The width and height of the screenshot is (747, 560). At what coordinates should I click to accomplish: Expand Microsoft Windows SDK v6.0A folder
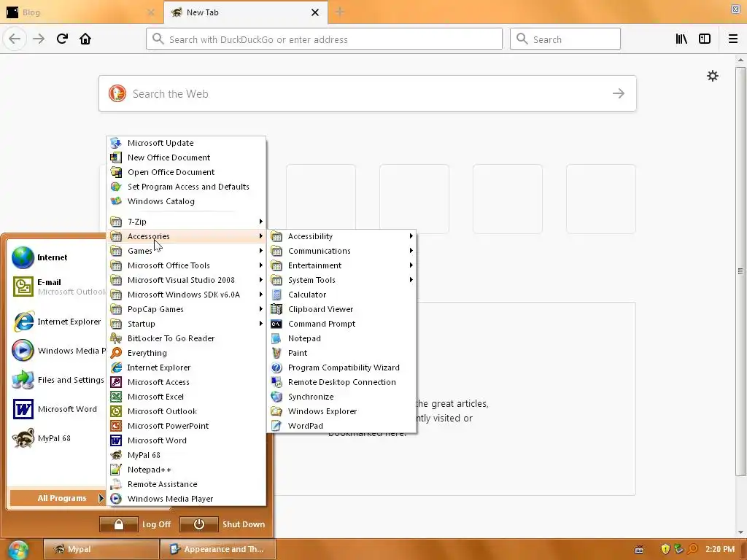186,295
